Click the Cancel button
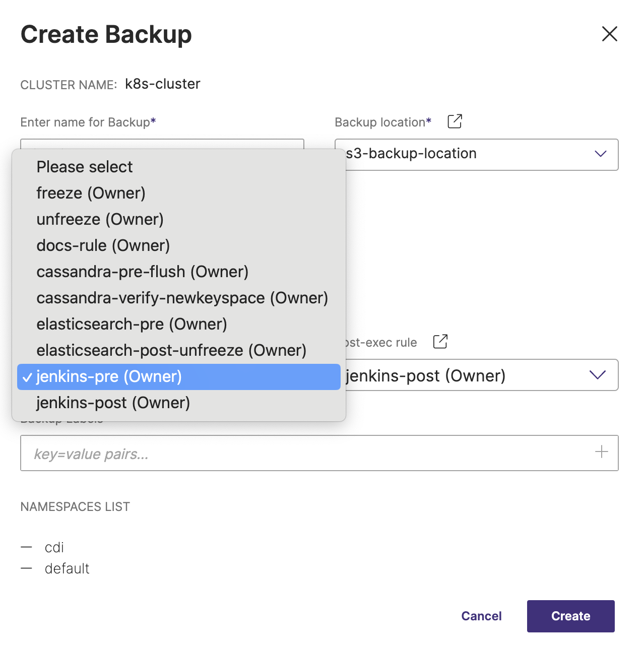The height and width of the screenshot is (645, 644). point(481,616)
